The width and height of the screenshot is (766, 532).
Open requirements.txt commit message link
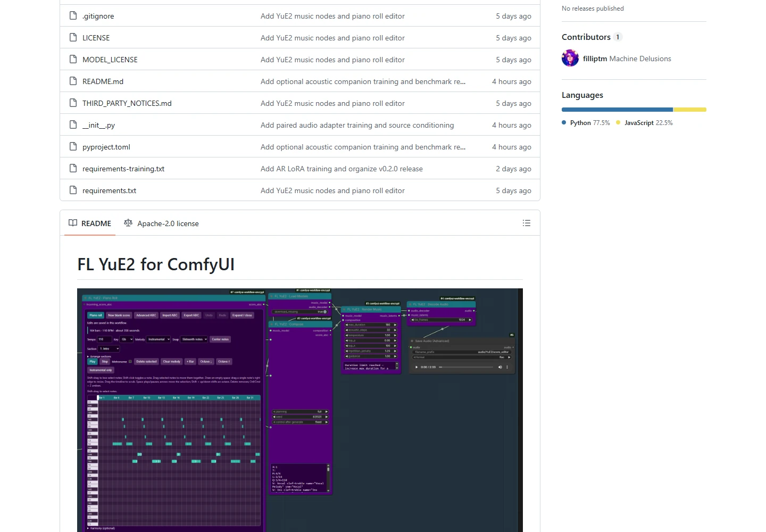[332, 190]
